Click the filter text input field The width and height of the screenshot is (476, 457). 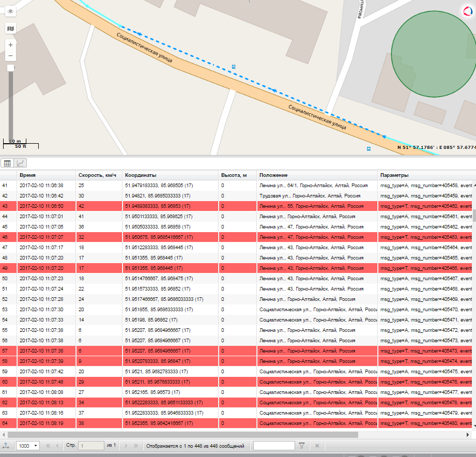[x=274, y=445]
